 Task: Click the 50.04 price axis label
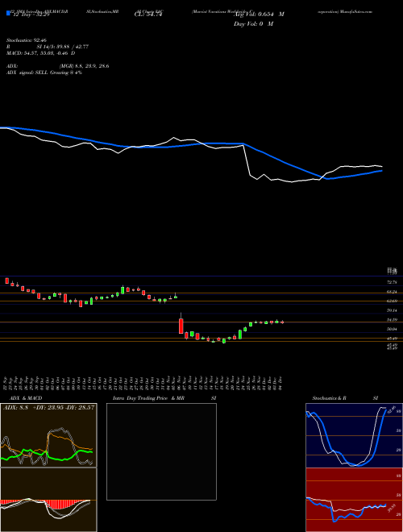tap(392, 329)
